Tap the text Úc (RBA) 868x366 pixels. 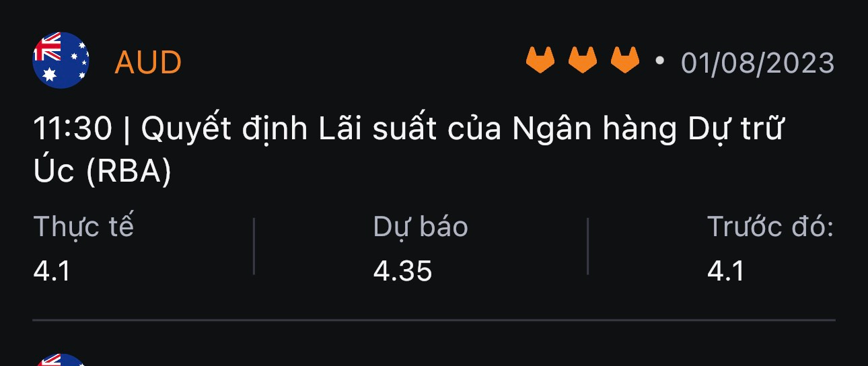tap(102, 172)
